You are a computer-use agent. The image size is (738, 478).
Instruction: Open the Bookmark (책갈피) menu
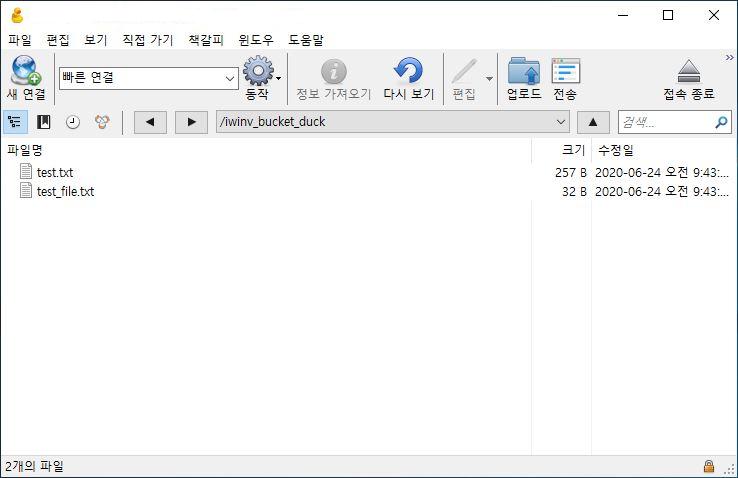click(206, 40)
